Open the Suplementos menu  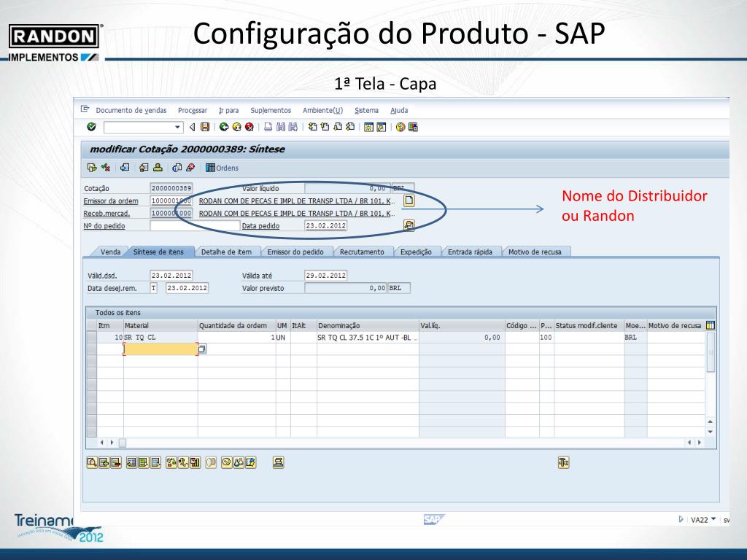point(271,111)
